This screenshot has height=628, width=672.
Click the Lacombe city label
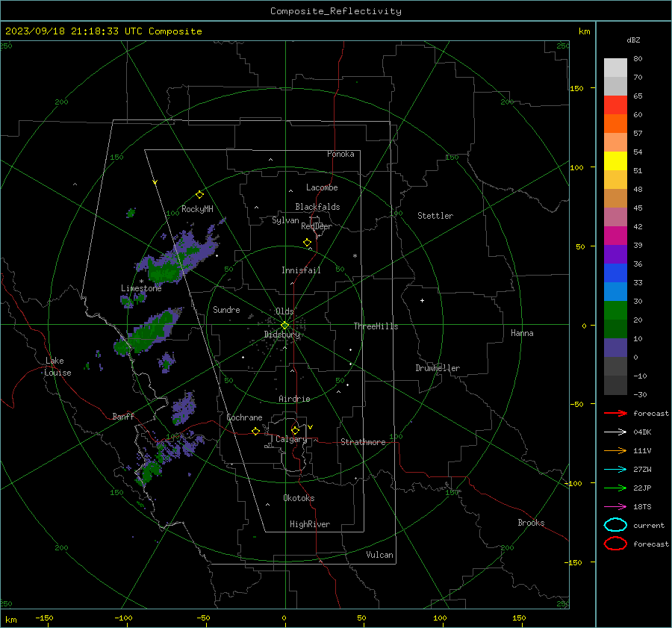(322, 187)
